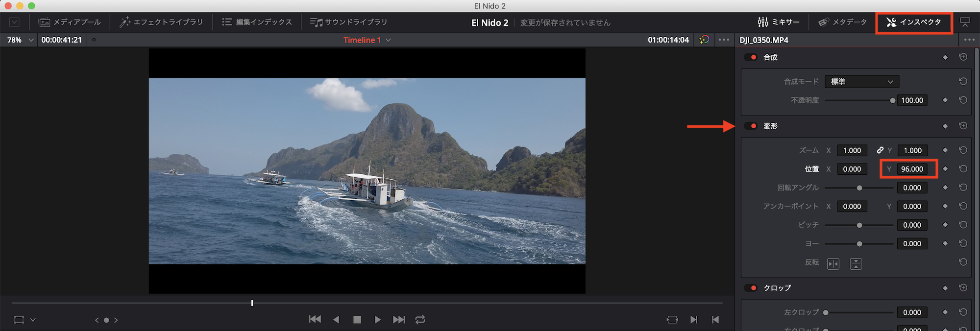Open the Metadata (メタデータ) panel
The height and width of the screenshot is (331, 980).
point(843,22)
